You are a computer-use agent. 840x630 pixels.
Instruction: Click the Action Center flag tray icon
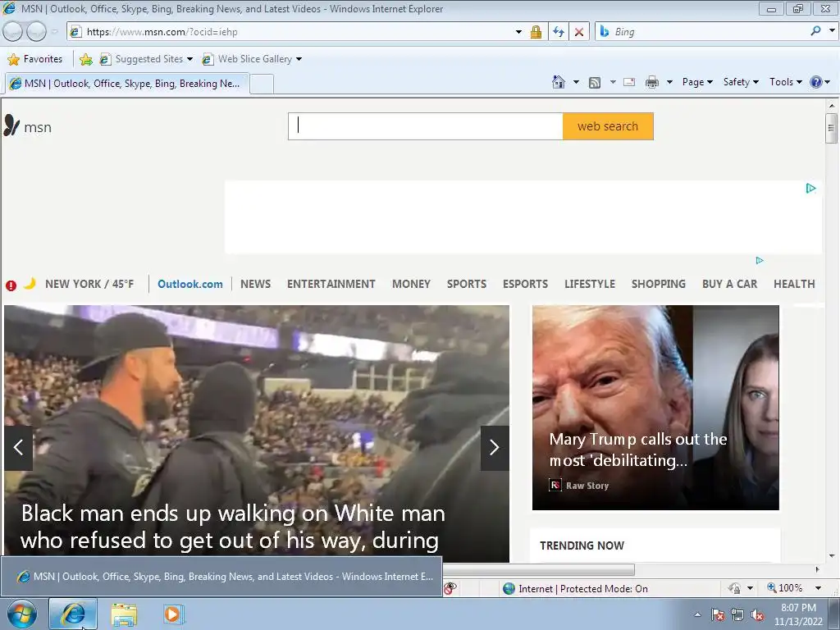coord(718,615)
